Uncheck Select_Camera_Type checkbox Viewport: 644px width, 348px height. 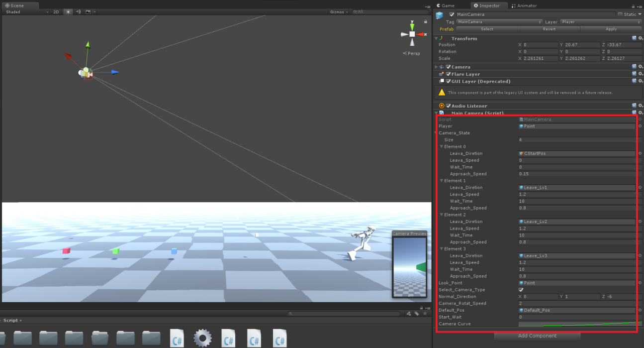(x=521, y=290)
